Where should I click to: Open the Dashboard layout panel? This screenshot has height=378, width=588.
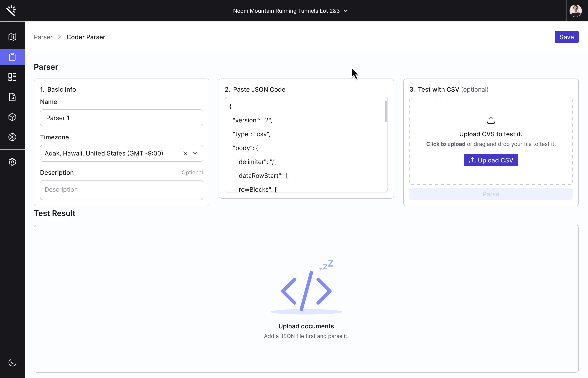pos(12,77)
